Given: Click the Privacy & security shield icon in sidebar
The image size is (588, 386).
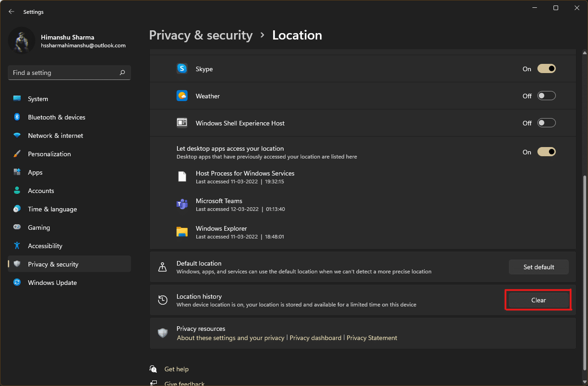Looking at the screenshot, I should pos(17,264).
